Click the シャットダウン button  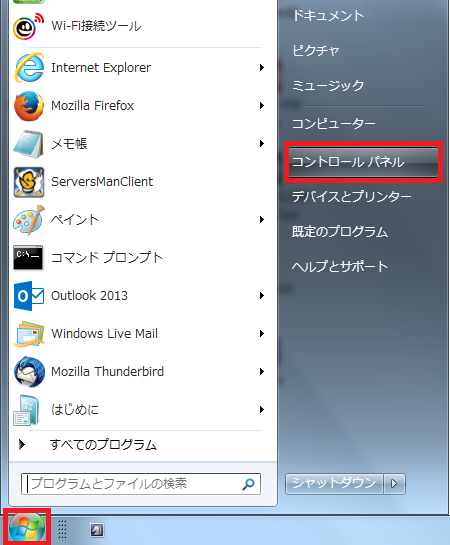click(x=334, y=483)
